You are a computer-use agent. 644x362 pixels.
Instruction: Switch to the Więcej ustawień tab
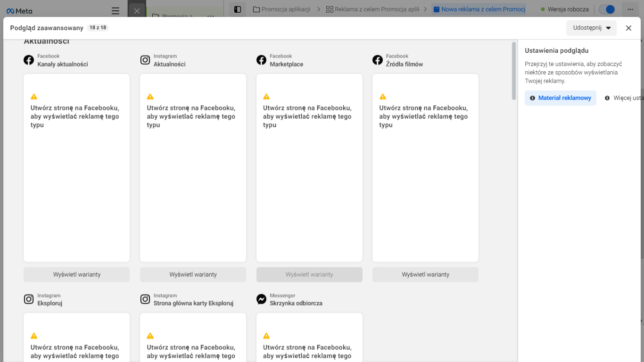click(x=623, y=98)
